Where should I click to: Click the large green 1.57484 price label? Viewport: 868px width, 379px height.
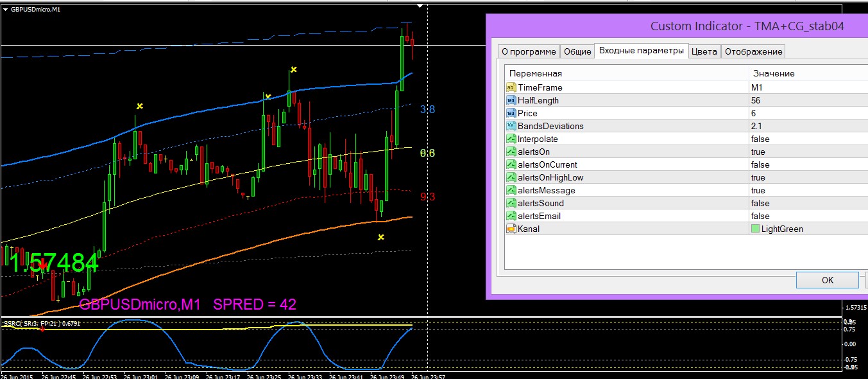click(55, 263)
